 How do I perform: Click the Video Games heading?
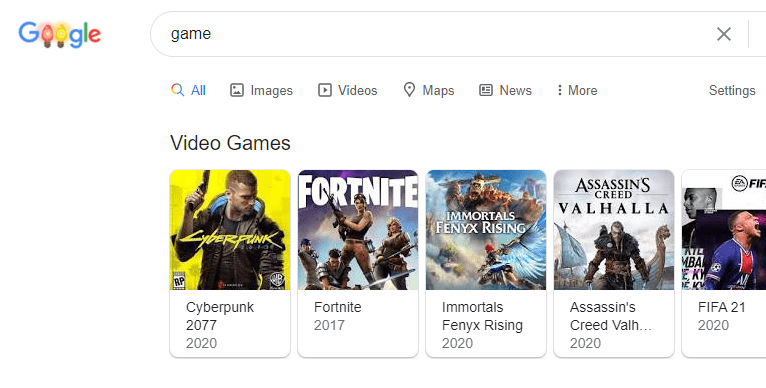pos(230,143)
